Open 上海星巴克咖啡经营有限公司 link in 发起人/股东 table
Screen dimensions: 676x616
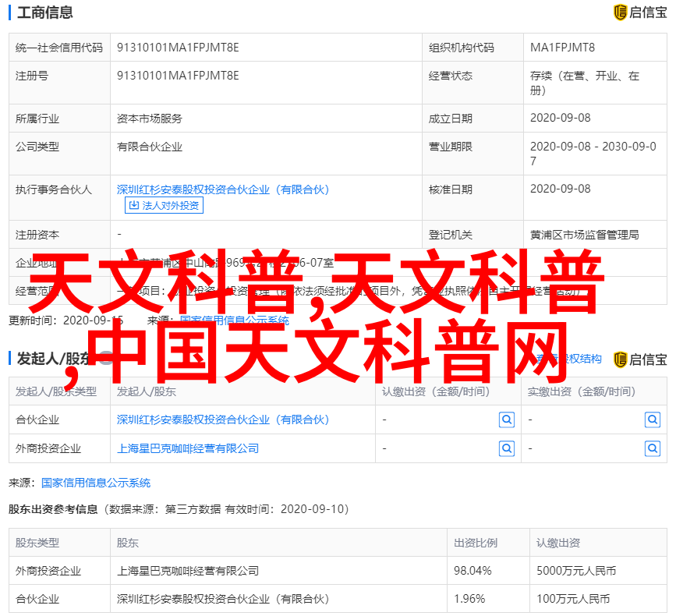pos(188,449)
